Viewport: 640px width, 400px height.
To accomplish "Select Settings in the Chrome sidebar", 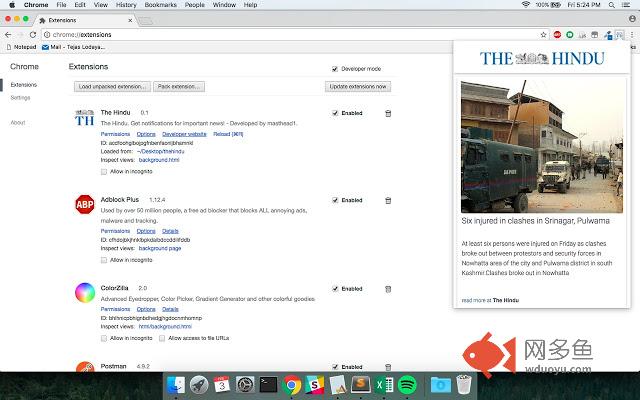I will [20, 98].
